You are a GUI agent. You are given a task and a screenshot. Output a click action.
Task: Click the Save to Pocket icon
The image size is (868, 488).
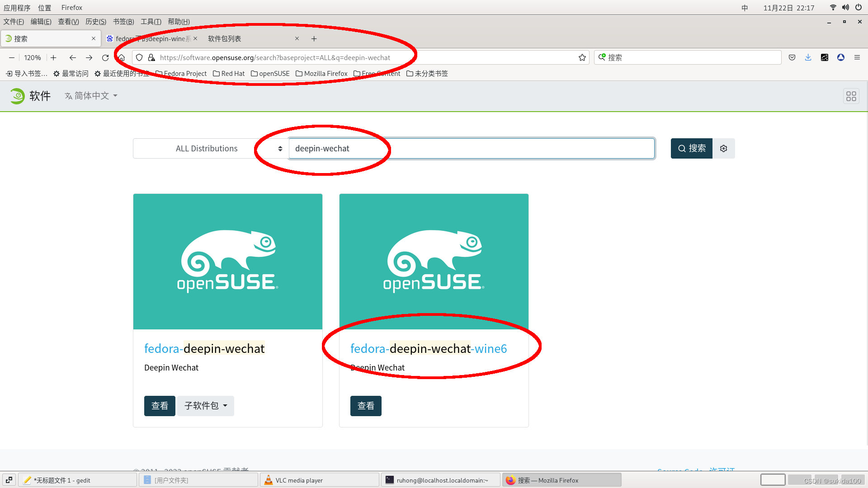(792, 57)
